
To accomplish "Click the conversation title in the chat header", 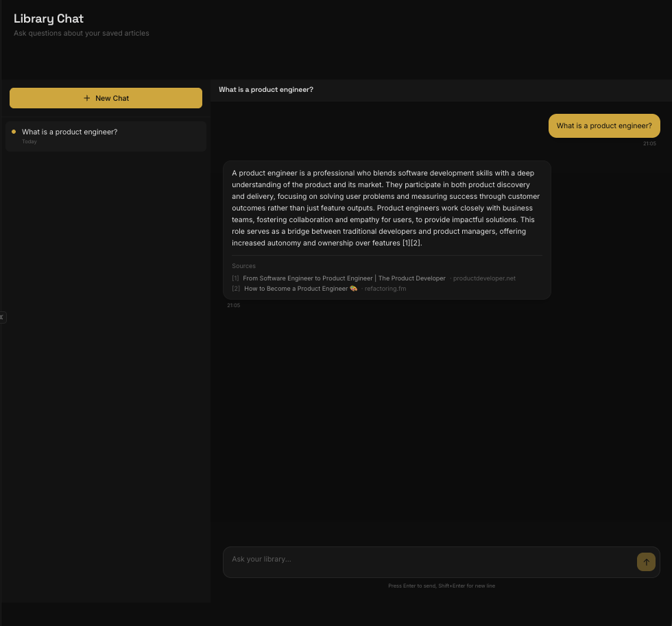I will pos(266,89).
